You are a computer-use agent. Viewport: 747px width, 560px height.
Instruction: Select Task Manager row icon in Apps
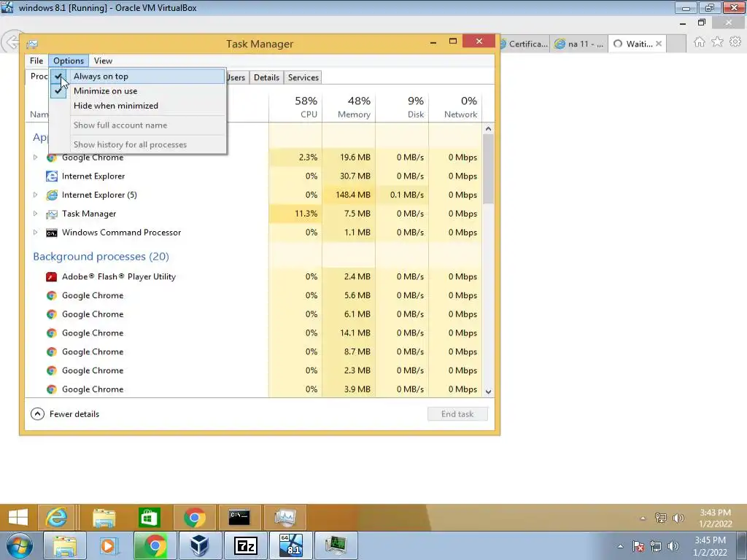tap(52, 214)
